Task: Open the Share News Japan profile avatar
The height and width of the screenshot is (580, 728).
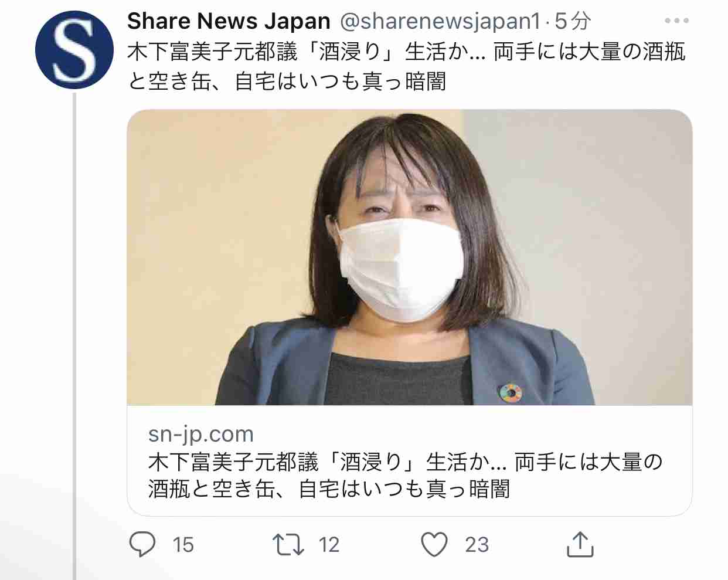Action: (74, 50)
